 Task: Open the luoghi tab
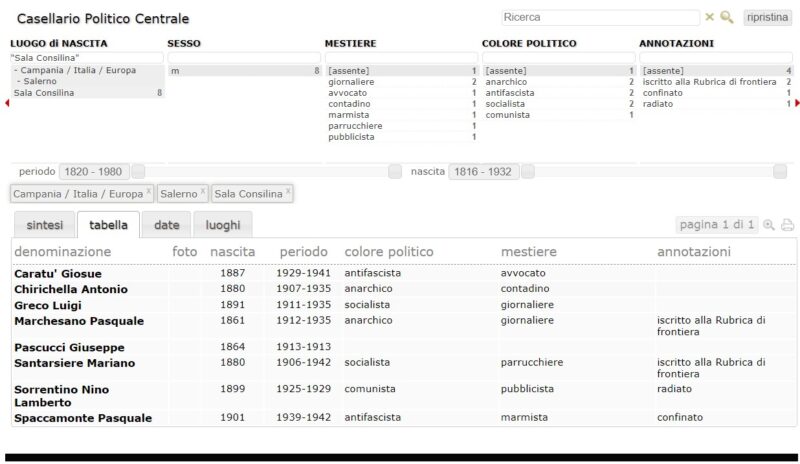223,225
